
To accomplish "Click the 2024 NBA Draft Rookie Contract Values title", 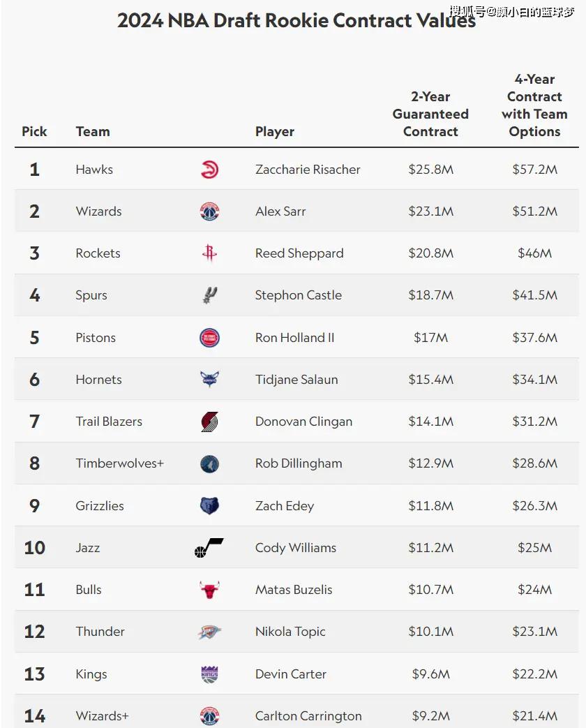I will (x=296, y=20).
